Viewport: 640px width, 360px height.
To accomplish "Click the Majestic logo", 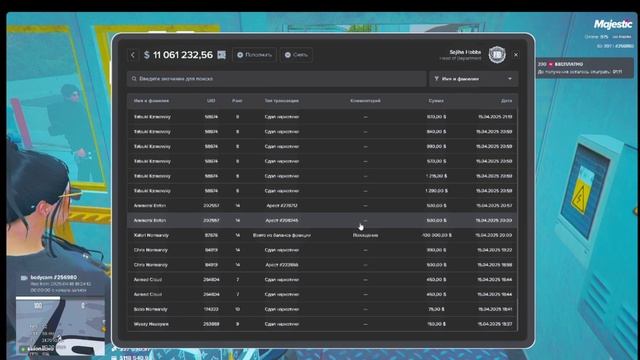I will click(613, 24).
